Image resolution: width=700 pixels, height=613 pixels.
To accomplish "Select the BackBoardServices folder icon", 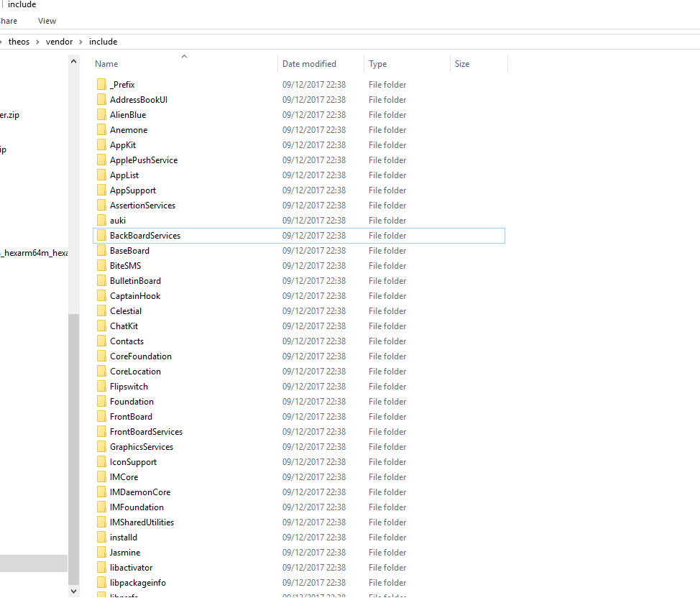I will (x=102, y=235).
